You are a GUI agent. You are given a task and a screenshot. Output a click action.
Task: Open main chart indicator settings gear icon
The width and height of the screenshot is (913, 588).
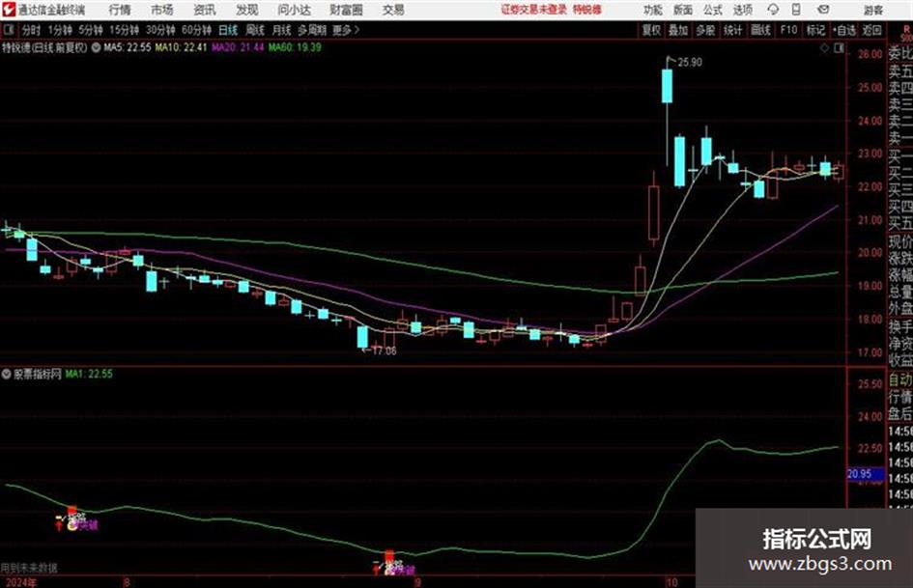click(96, 47)
